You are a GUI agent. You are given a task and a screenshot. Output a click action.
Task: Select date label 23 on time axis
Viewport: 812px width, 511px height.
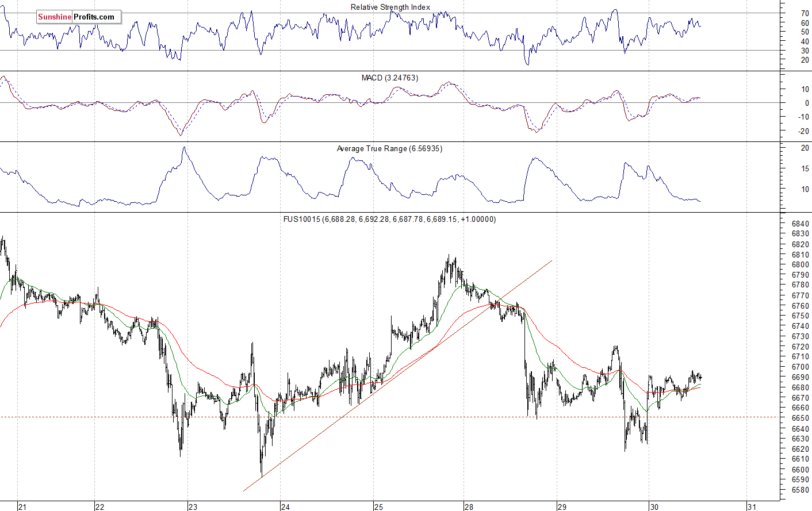pos(193,506)
